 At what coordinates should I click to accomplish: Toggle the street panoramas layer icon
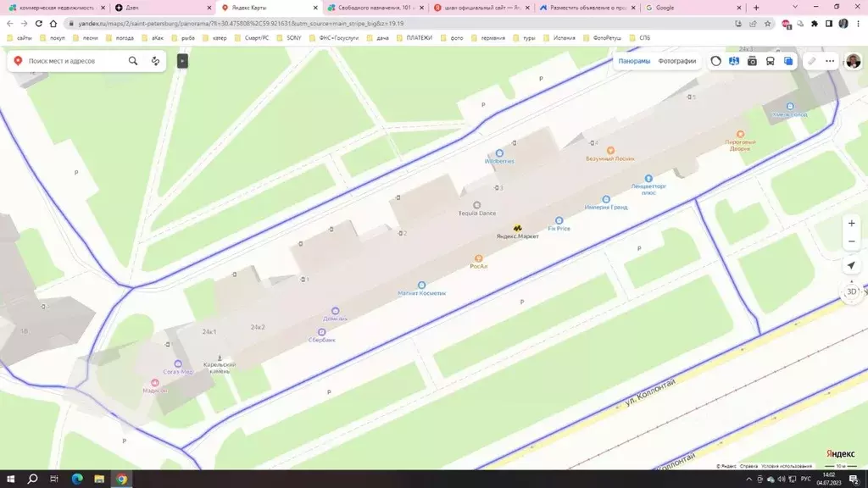(734, 61)
